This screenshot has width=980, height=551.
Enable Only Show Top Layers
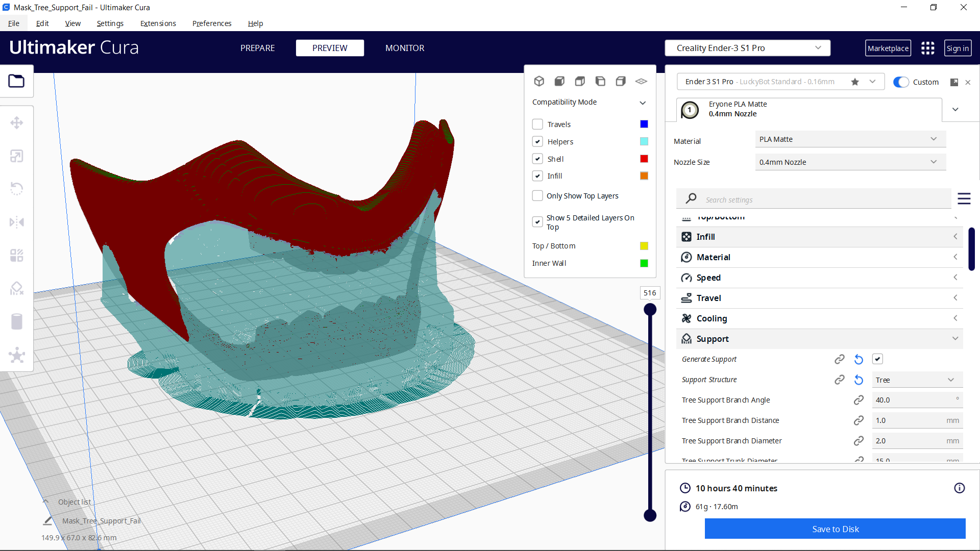537,196
